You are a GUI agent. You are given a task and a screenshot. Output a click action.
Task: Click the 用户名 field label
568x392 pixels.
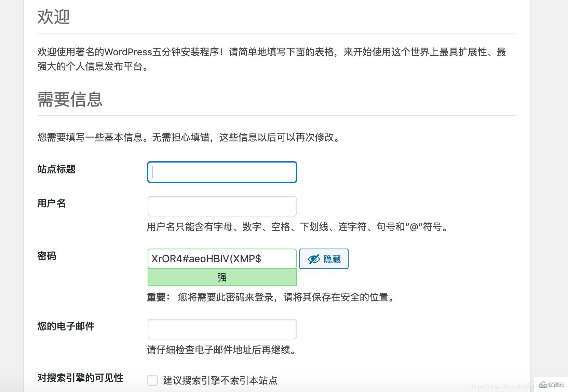52,203
